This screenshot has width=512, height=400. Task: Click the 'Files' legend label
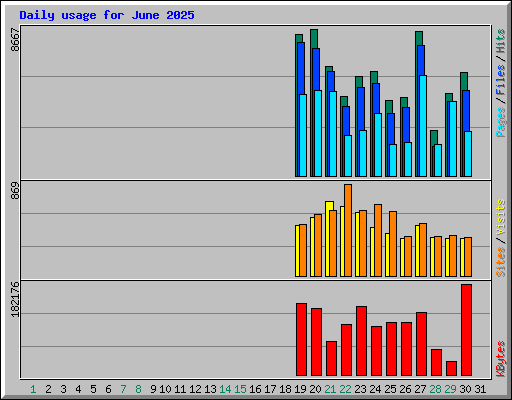pyautogui.click(x=501, y=80)
